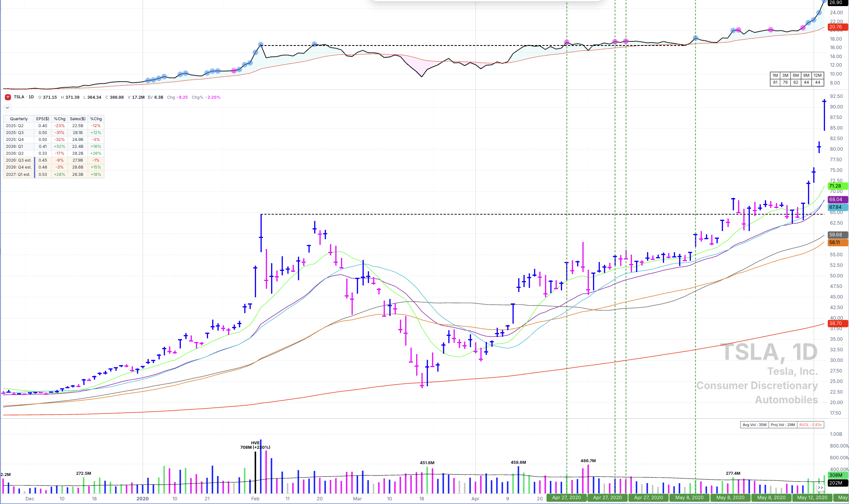Click the double-arrow scroll-to-latest button
Screen dimensions: 849x504
point(821,487)
